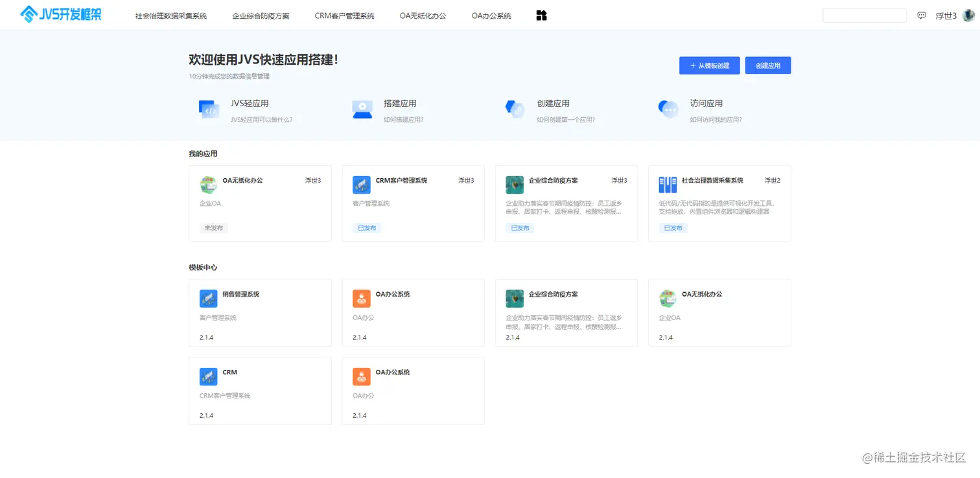Click the 欢迎使用JVS快速应用搭建! heading
The height and width of the screenshot is (478, 980).
[x=263, y=60]
